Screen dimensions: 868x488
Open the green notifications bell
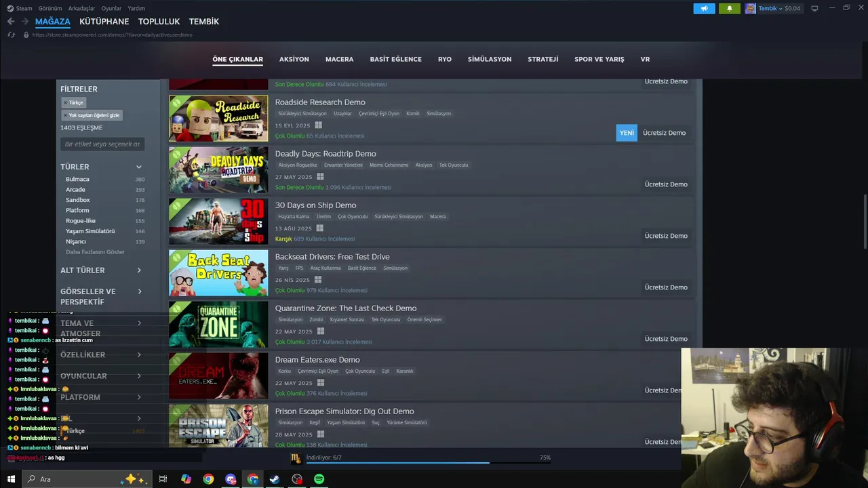pyautogui.click(x=730, y=8)
